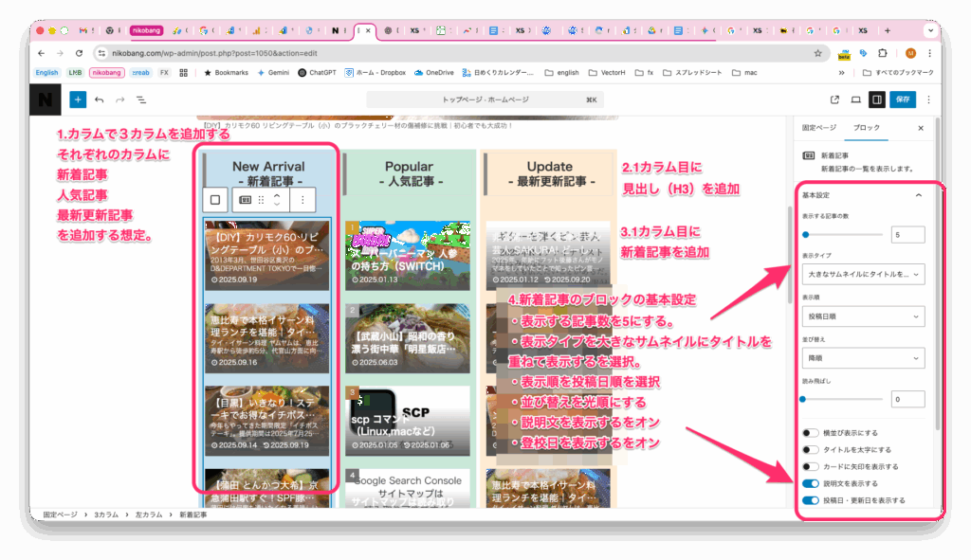Open the 表示順 dropdown showing 投稿日順

click(x=863, y=316)
